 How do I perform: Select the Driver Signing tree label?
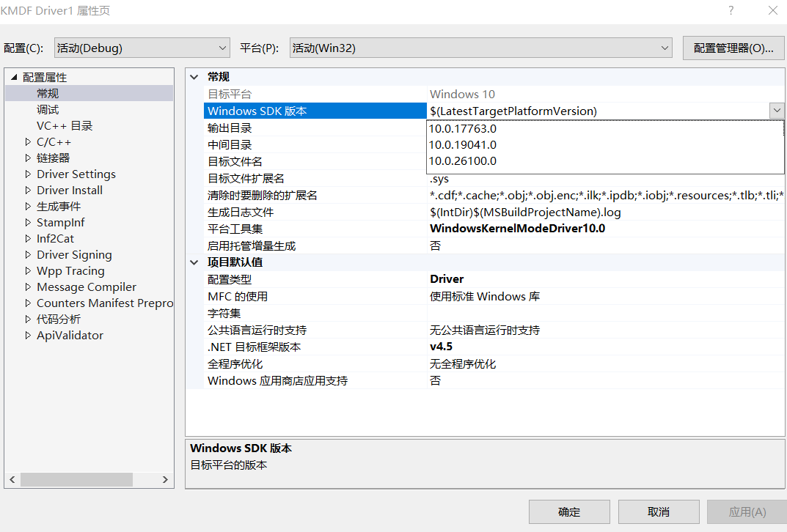click(x=74, y=255)
